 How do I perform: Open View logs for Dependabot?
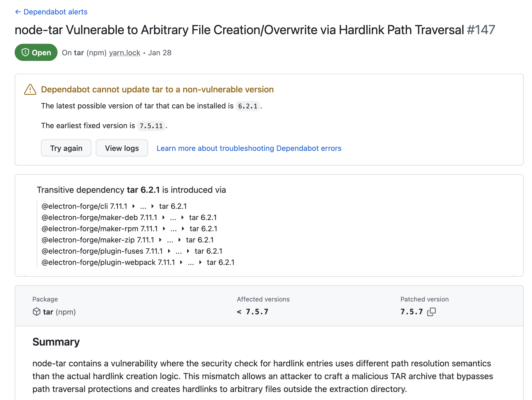pos(122,148)
